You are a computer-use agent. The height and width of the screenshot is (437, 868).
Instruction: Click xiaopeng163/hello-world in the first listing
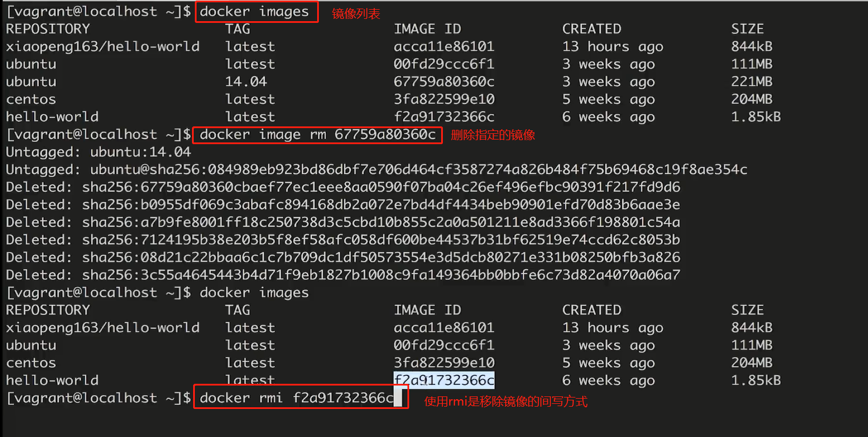click(103, 47)
